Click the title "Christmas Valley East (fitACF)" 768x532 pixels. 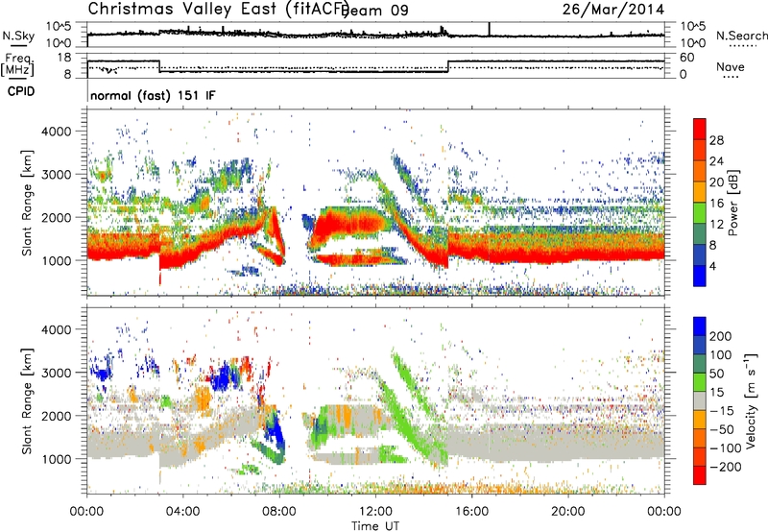point(219,9)
